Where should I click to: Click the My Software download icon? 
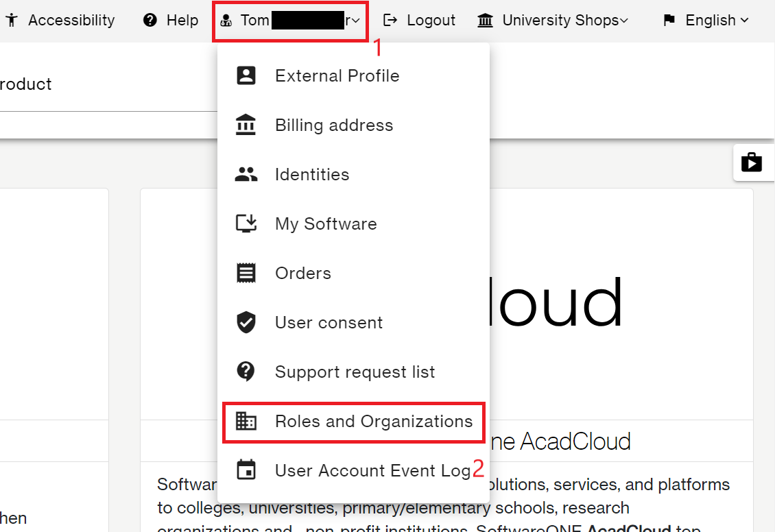[x=246, y=223]
